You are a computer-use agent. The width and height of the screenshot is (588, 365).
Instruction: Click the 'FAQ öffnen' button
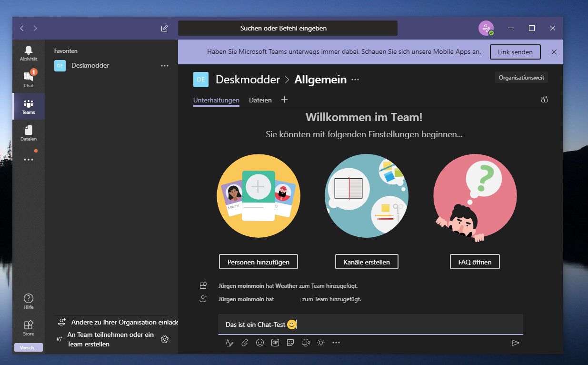475,262
